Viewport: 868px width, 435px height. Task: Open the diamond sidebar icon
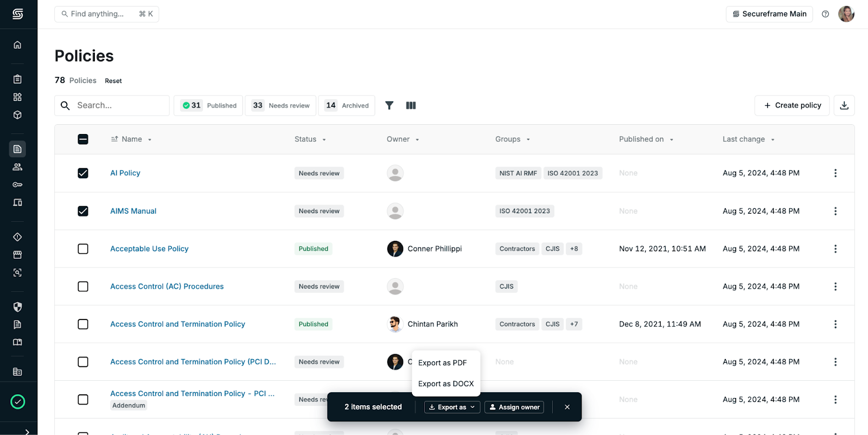click(17, 237)
